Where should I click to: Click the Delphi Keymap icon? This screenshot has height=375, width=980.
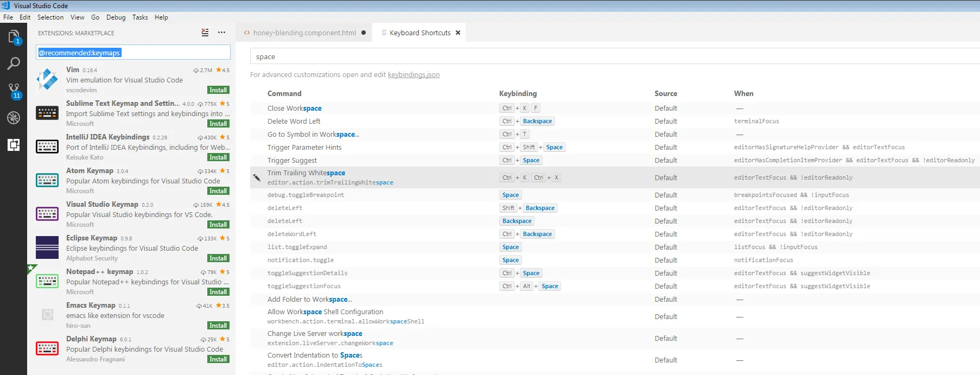tap(47, 348)
